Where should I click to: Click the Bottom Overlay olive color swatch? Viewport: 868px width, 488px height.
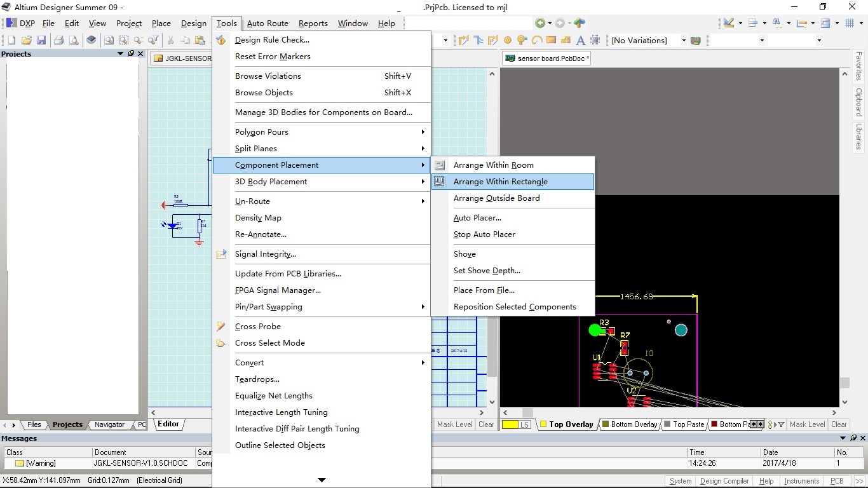tap(606, 424)
